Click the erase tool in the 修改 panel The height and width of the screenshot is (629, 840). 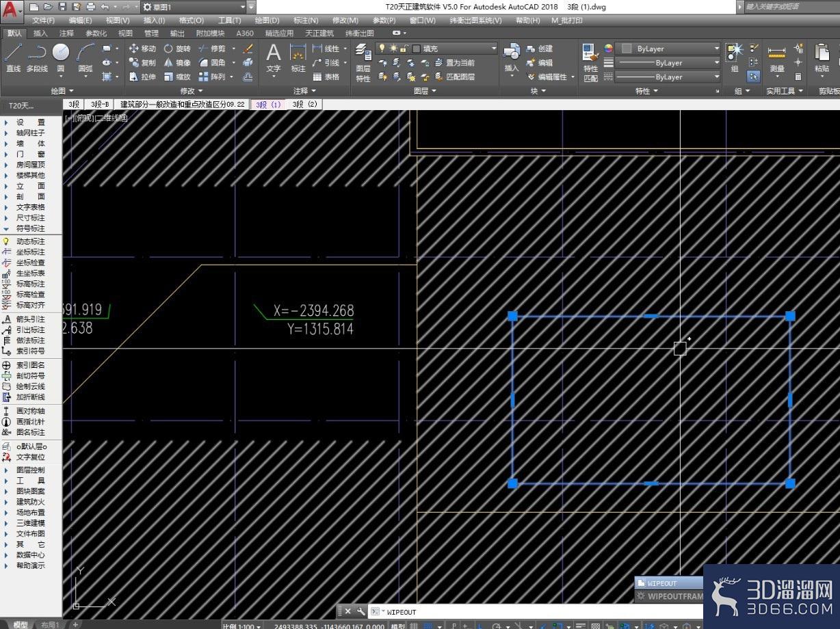click(248, 49)
